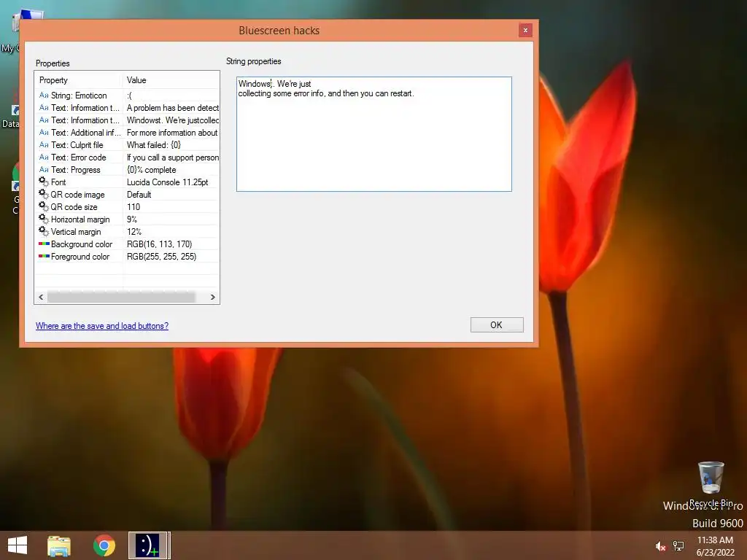Close the Bluescreen hacks dialog
The width and height of the screenshot is (747, 560).
525,30
